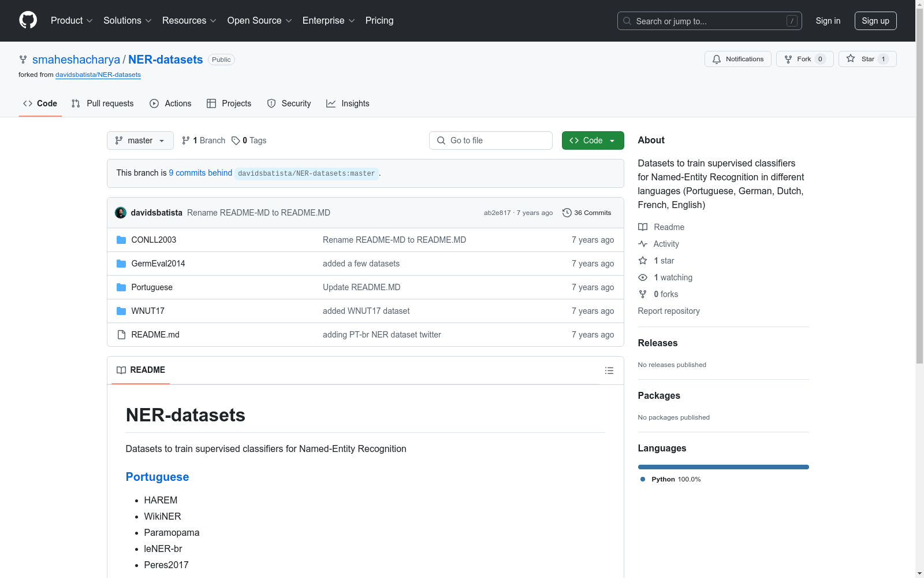Click the README.md file icon
The width and height of the screenshot is (924, 578).
[x=121, y=335]
